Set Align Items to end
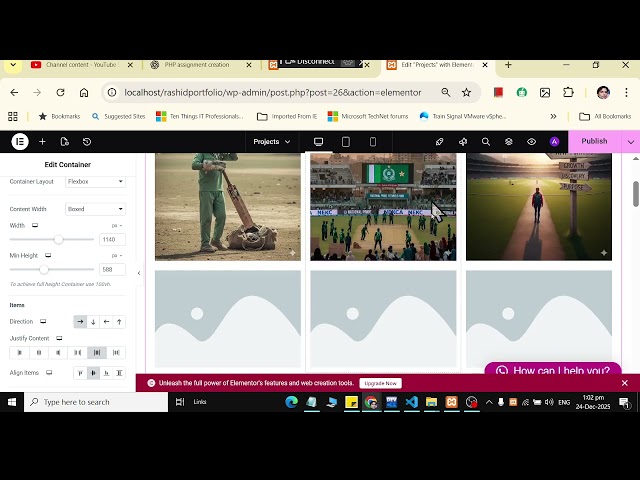Viewport: 640px width, 480px height. (x=107, y=373)
